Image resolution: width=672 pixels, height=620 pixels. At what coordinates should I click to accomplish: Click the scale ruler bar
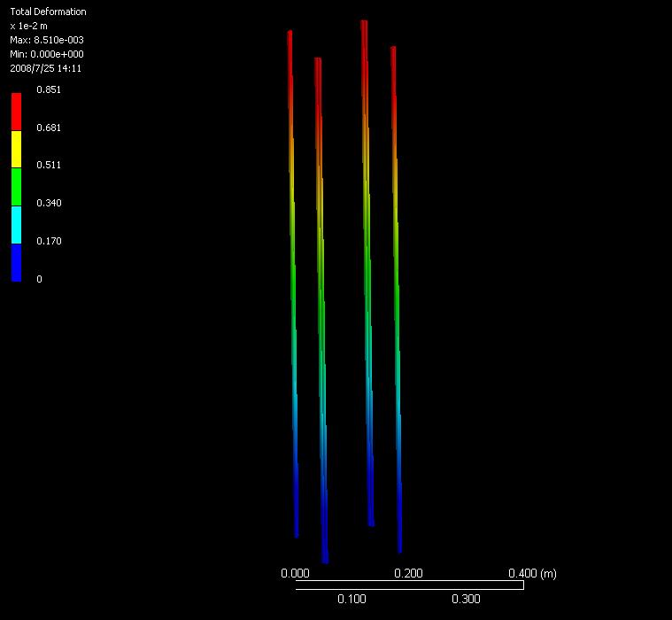point(410,585)
